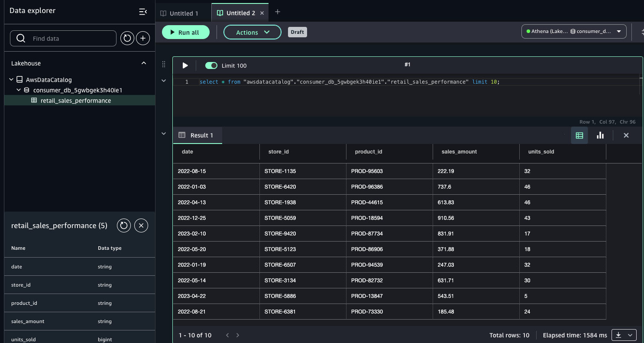Click the Data type column heading
The width and height of the screenshot is (644, 343).
pos(110,248)
